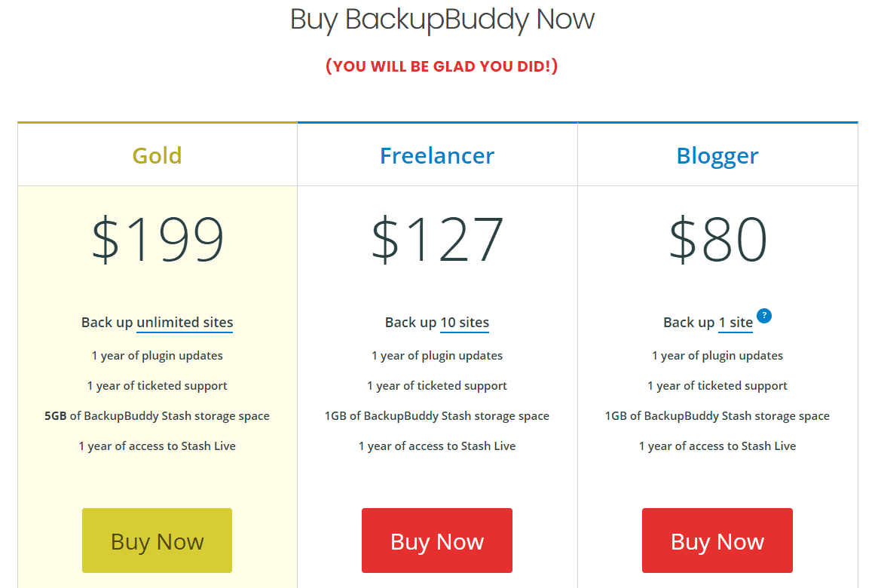Click the $80 price

[717, 240]
